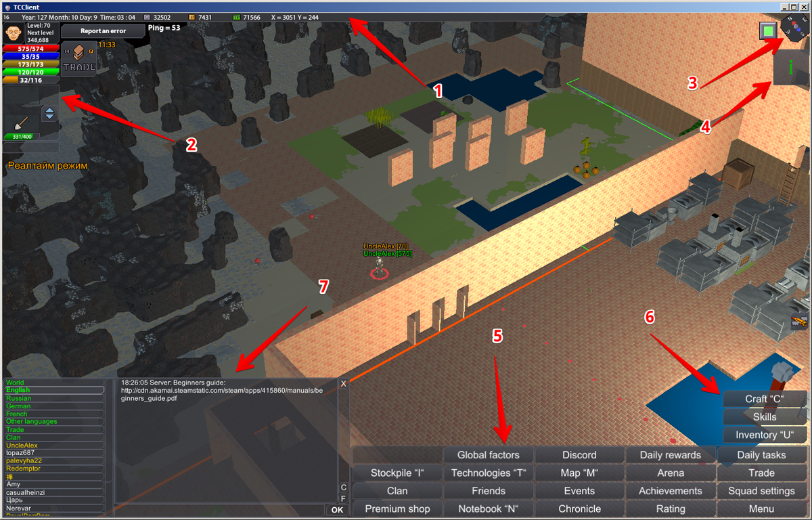Select player topaz687 in chat list
Screen dimensions: 812x520
(54, 453)
